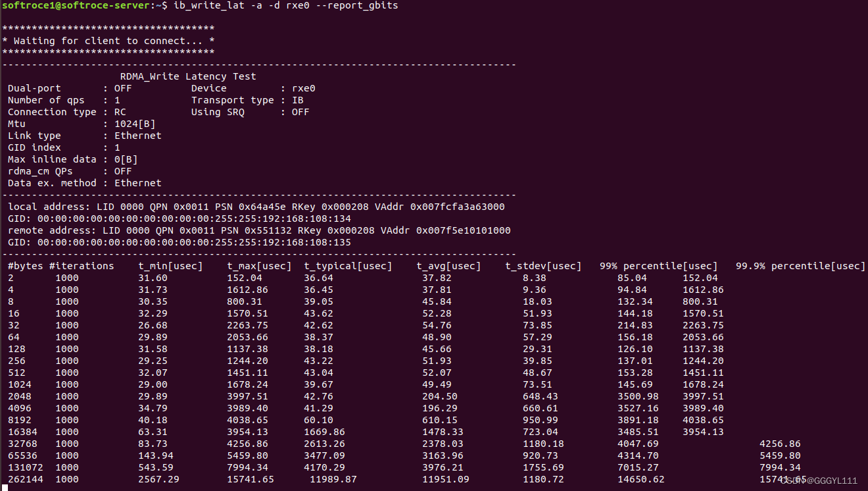
Task: Click the command text ib_write_lat
Action: tap(209, 5)
